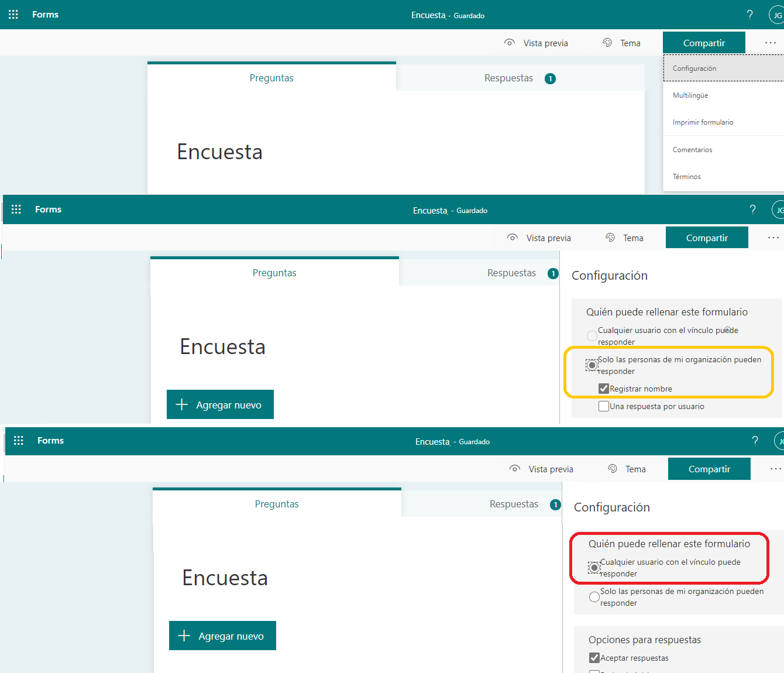
Task: Switch to Preguntas tab in top screenshot
Action: [271, 78]
